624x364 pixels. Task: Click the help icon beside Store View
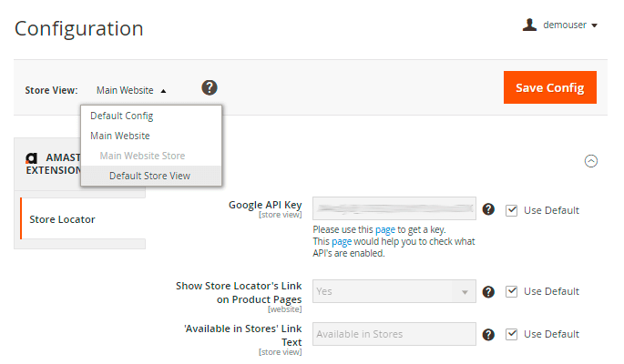pos(210,87)
